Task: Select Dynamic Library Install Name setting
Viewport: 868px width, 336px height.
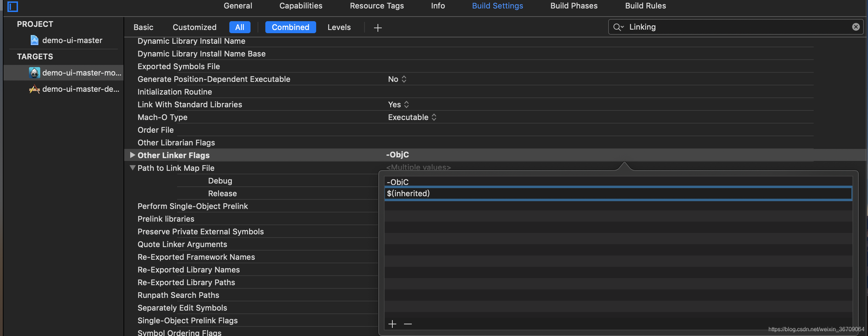Action: coord(191,41)
